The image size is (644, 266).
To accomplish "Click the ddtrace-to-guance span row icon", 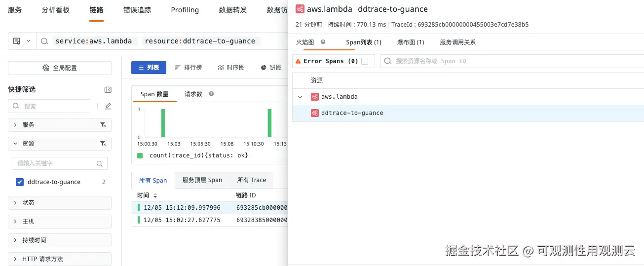I will pos(314,113).
